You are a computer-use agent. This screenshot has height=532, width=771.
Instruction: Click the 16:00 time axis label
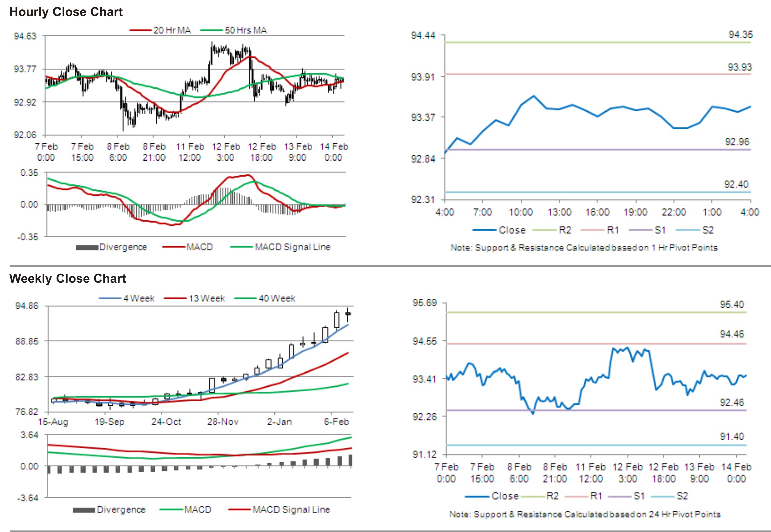[x=597, y=212]
